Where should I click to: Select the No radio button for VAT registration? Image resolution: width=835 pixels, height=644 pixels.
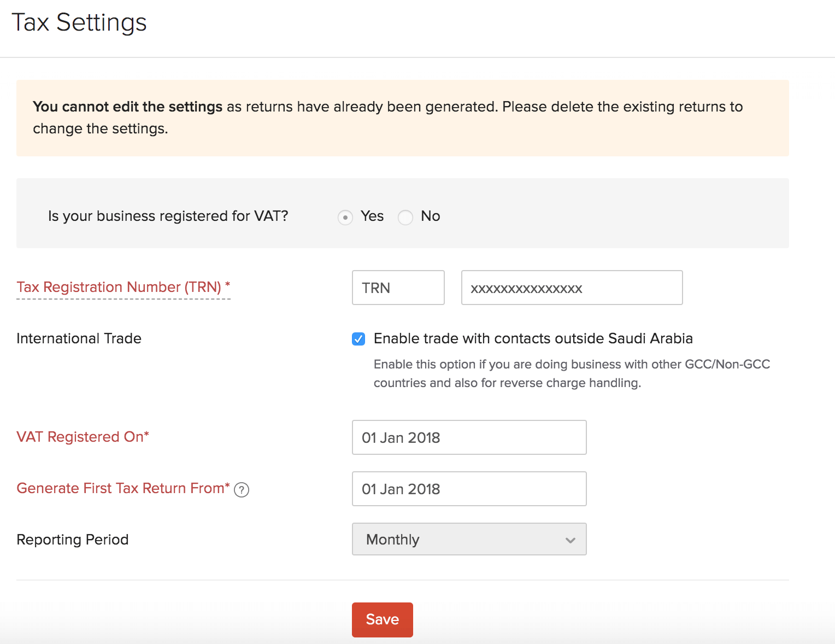point(405,218)
